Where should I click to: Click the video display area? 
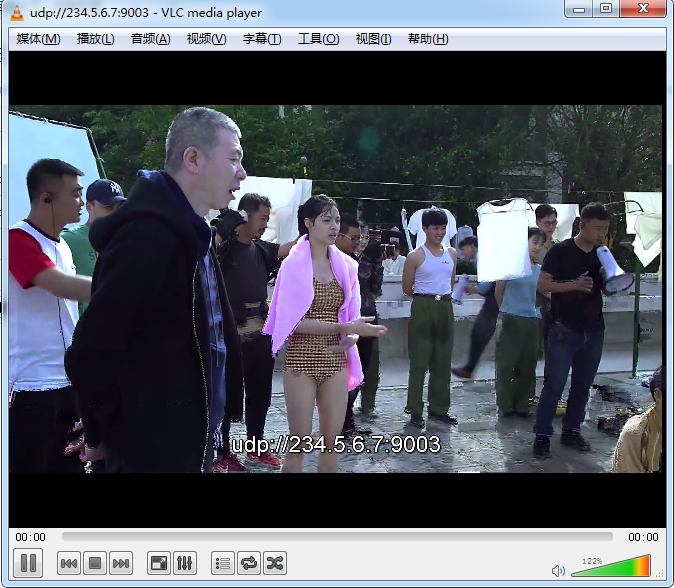click(x=337, y=289)
